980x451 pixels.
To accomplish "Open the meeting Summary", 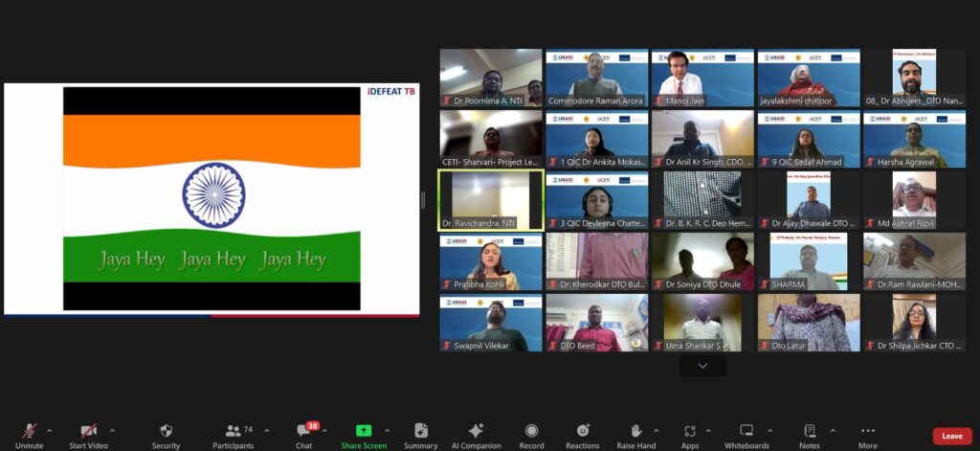I will (420, 433).
